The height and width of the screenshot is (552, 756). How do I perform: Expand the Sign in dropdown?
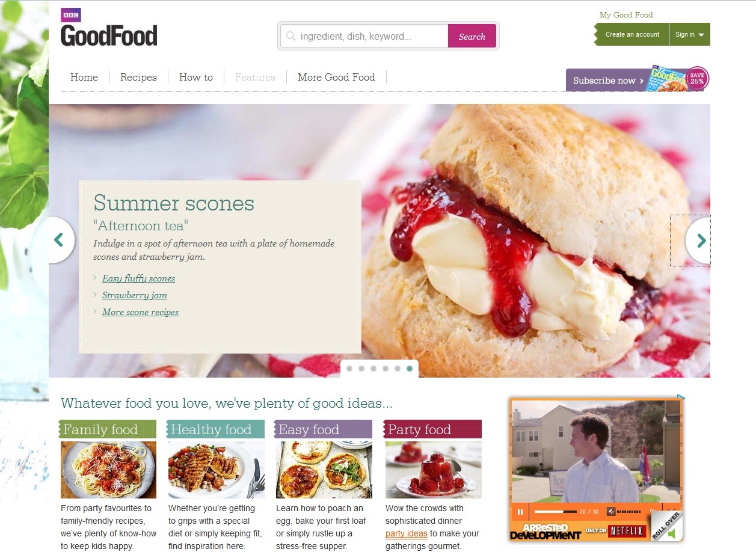tap(689, 34)
